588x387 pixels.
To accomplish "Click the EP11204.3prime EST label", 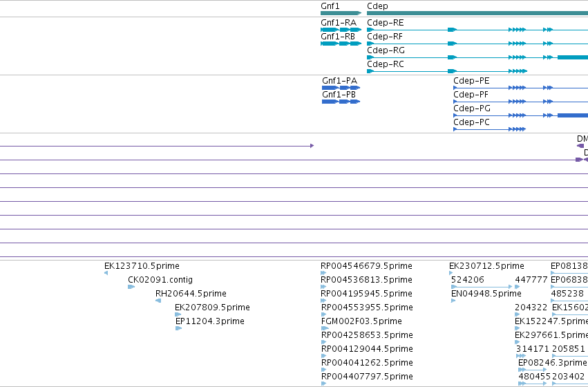I will [209, 321].
